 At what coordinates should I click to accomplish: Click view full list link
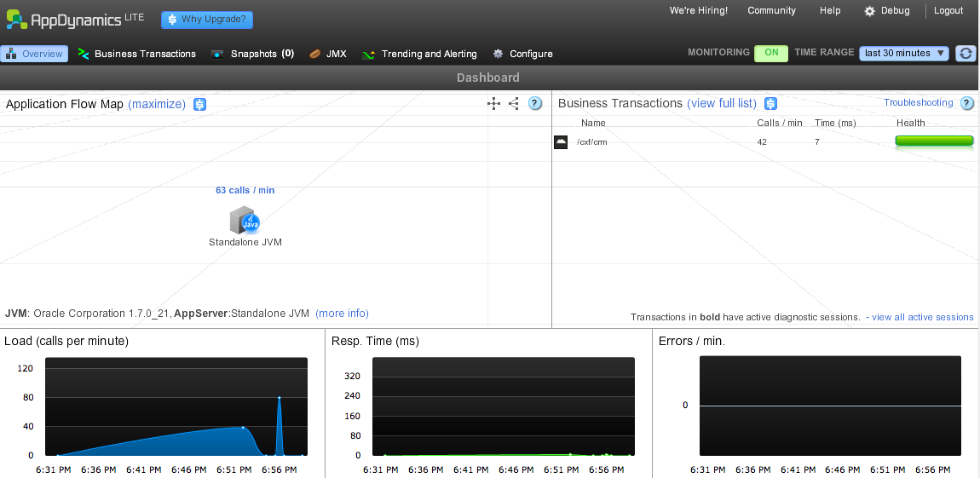click(722, 104)
